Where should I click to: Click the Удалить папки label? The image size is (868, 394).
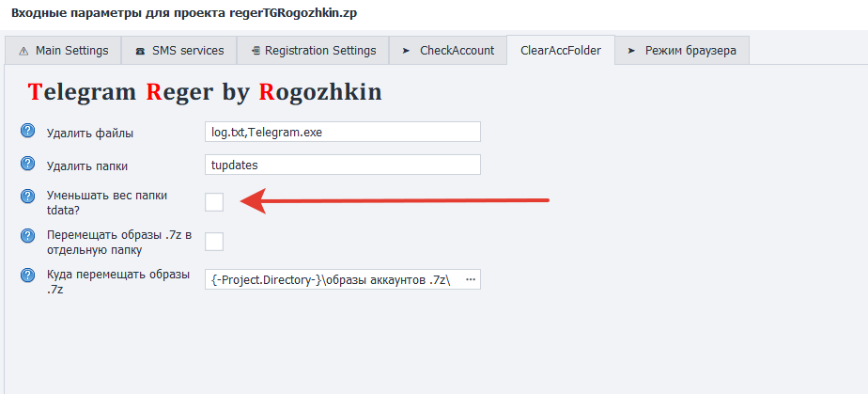click(87, 166)
